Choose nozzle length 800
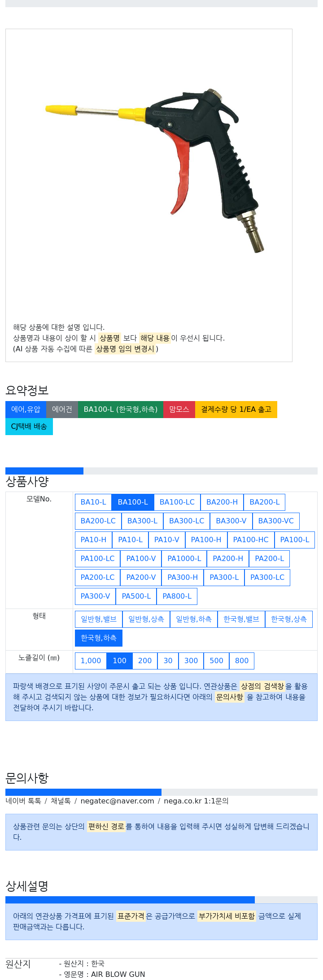Screen dimensions: 323x980 tap(242, 661)
